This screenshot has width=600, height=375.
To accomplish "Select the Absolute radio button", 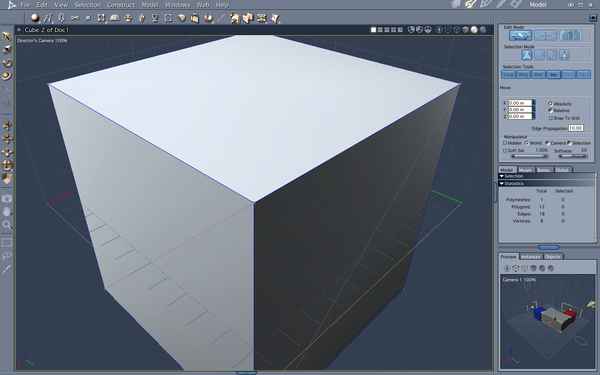I will click(x=550, y=104).
